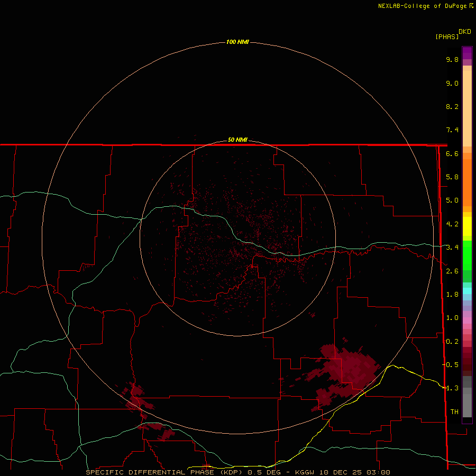Pick the purple segment atop the color scale
The height and width of the screenshot is (476, 476).
[x=467, y=53]
